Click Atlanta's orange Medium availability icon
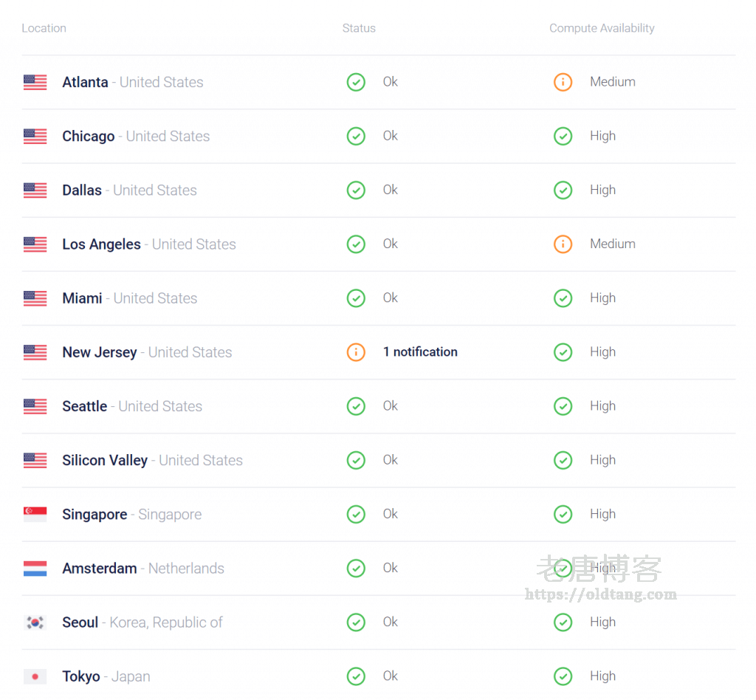This screenshot has width=756, height=700. pos(563,82)
